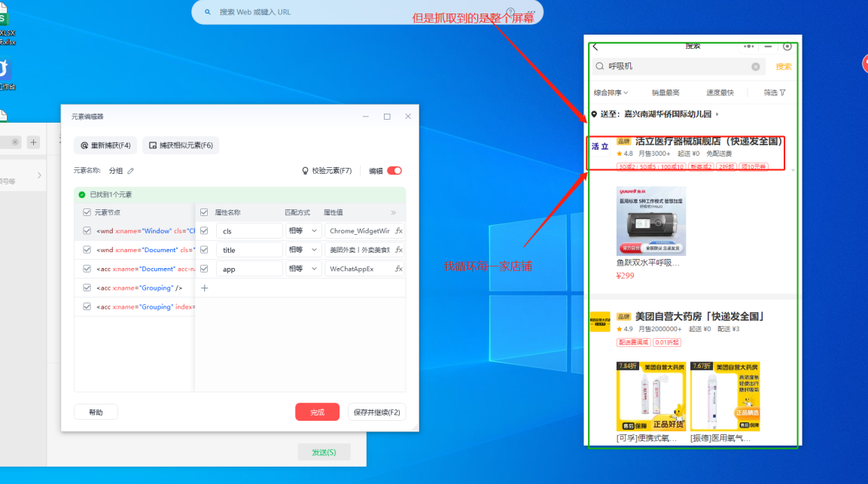Open the 鱼跃 ventilator product image
Image resolution: width=868 pixels, height=484 pixels.
(x=651, y=221)
